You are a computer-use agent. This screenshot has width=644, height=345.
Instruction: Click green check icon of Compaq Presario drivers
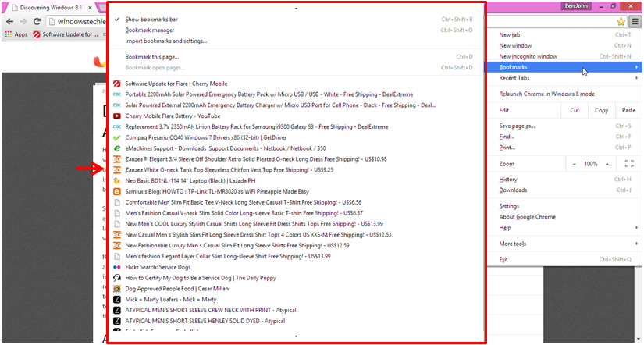point(117,137)
